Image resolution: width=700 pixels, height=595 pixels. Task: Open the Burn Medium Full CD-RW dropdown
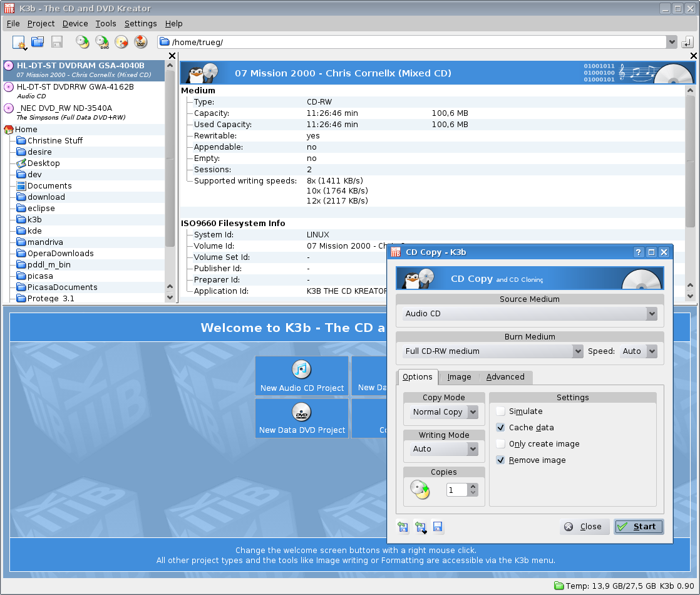coord(492,351)
